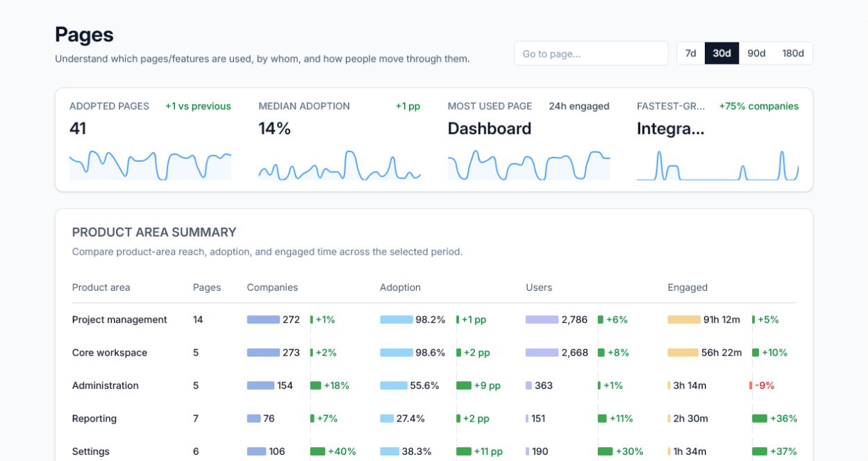The width and height of the screenshot is (868, 461).
Task: Switch to the 180d time range
Action: pos(793,53)
